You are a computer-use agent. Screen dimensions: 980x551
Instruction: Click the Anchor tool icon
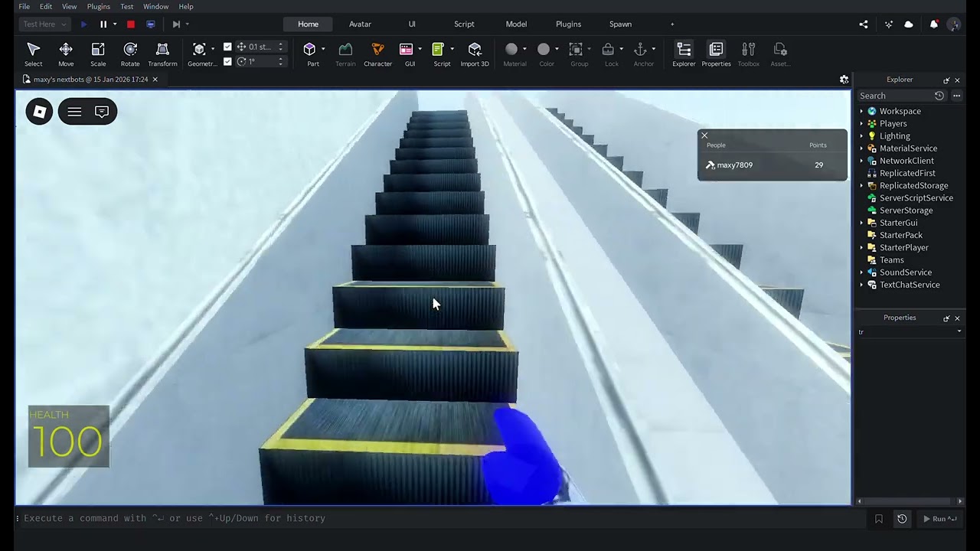click(x=640, y=50)
